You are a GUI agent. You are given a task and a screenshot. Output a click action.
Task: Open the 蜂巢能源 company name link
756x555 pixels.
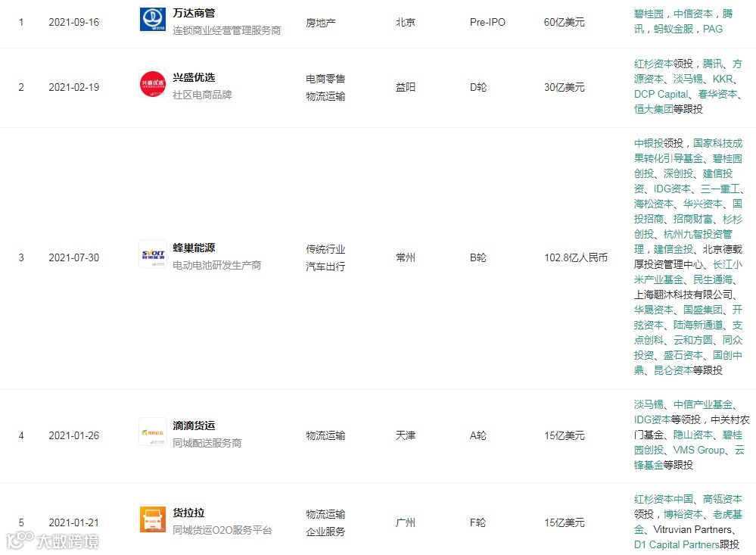pyautogui.click(x=194, y=248)
